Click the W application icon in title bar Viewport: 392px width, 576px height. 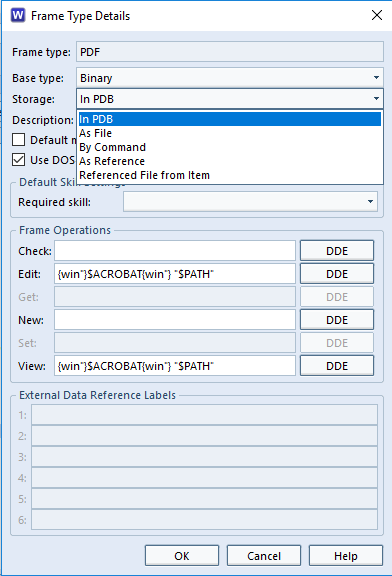coord(18,16)
